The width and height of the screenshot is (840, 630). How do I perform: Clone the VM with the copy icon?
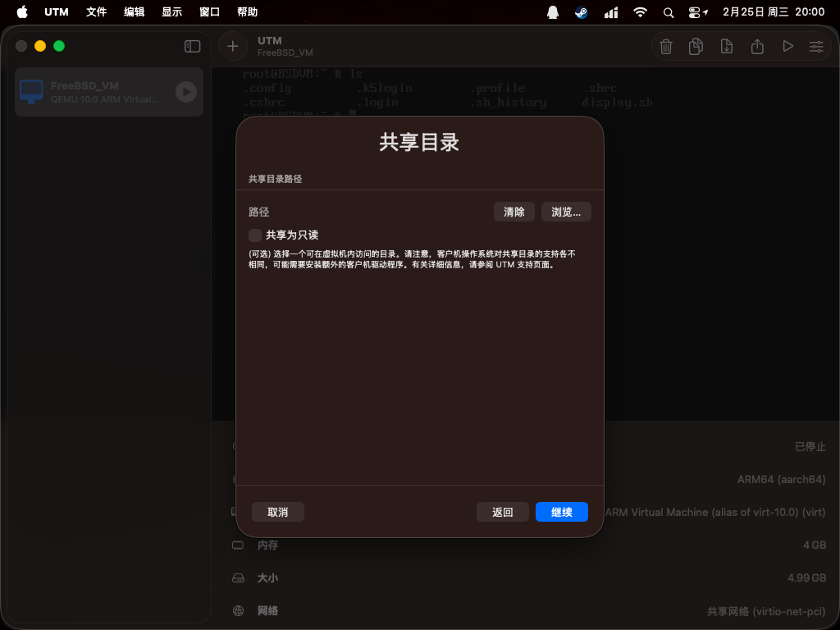click(x=696, y=47)
